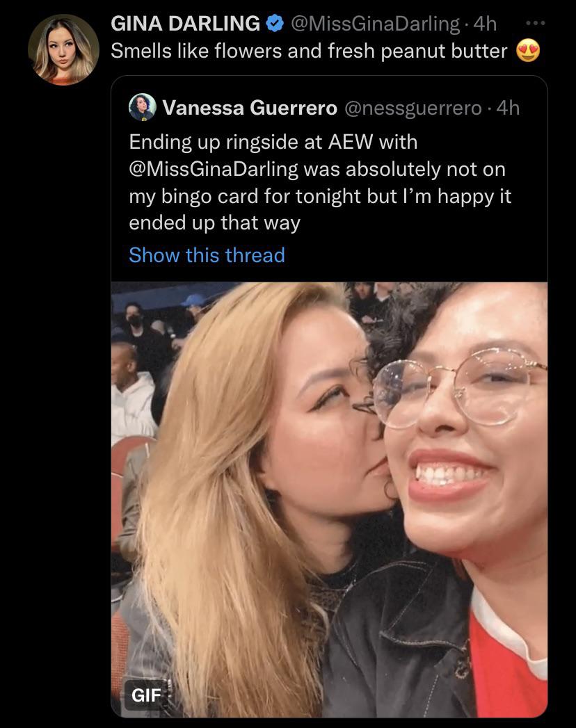
Task: Click the phrase "ended up that way"
Action: click(214, 223)
